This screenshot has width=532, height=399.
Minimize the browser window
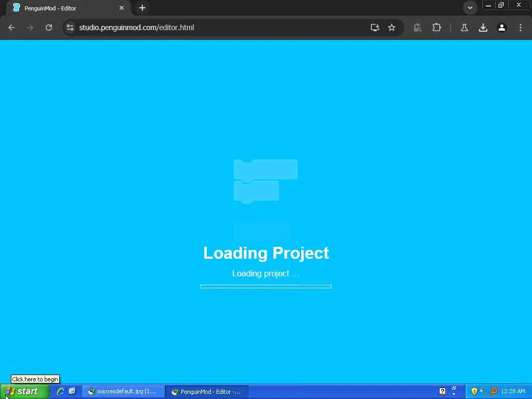point(488,5)
